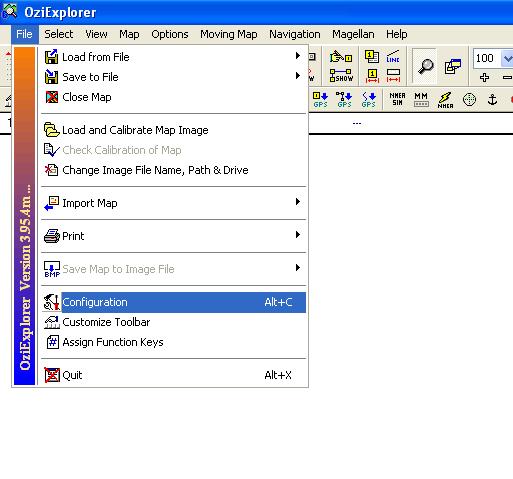
Task: Click the Customize Toolbar icon
Action: pos(52,322)
